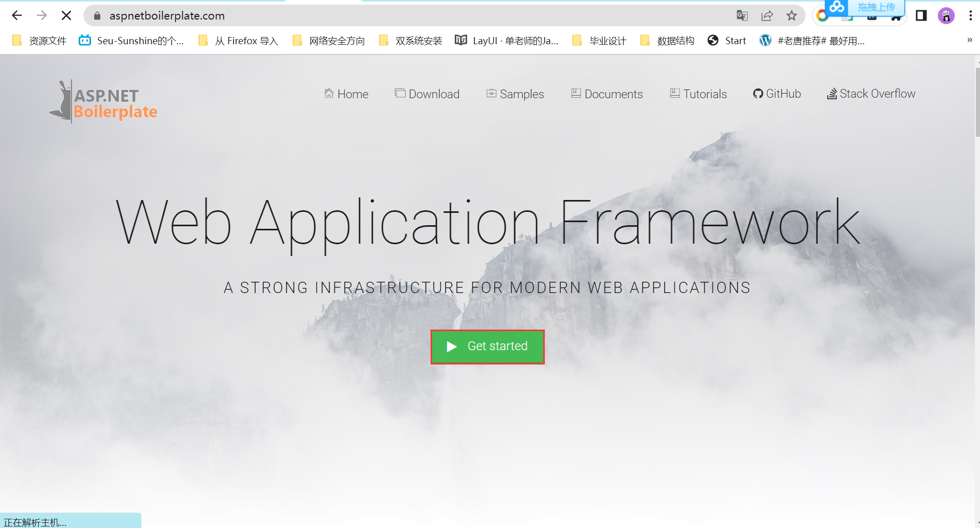
Task: Click the page vertical scrollbar thumb
Action: point(977,102)
